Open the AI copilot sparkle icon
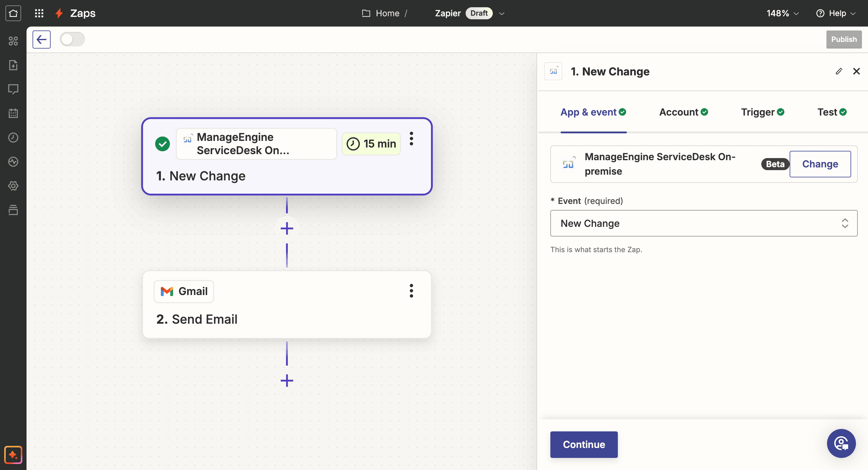 (13, 455)
